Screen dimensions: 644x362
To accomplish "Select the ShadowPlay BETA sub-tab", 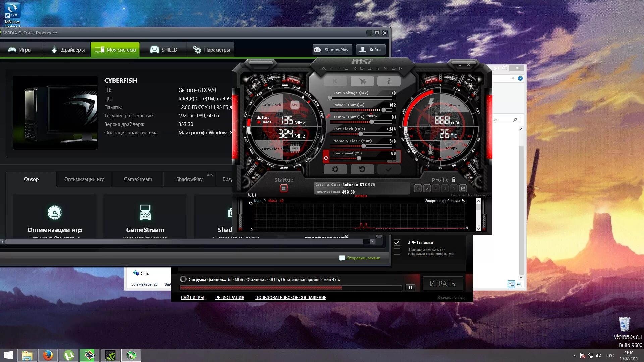I will point(190,179).
